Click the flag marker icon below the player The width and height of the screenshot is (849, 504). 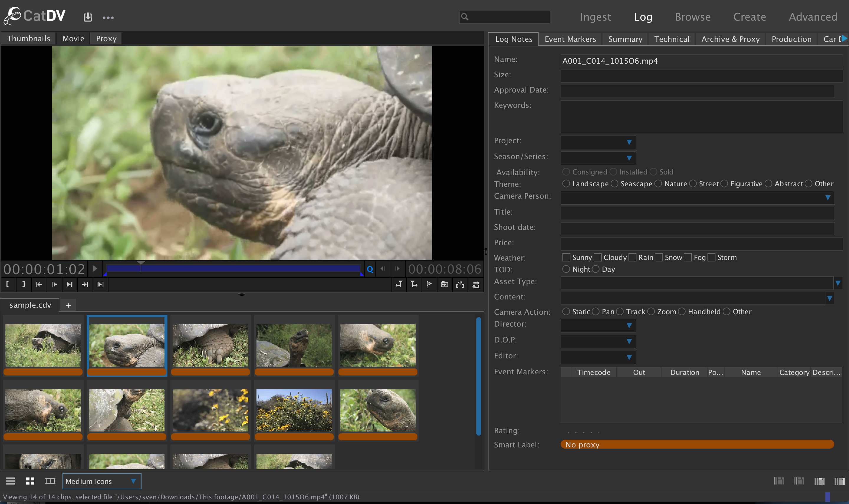[x=429, y=285]
